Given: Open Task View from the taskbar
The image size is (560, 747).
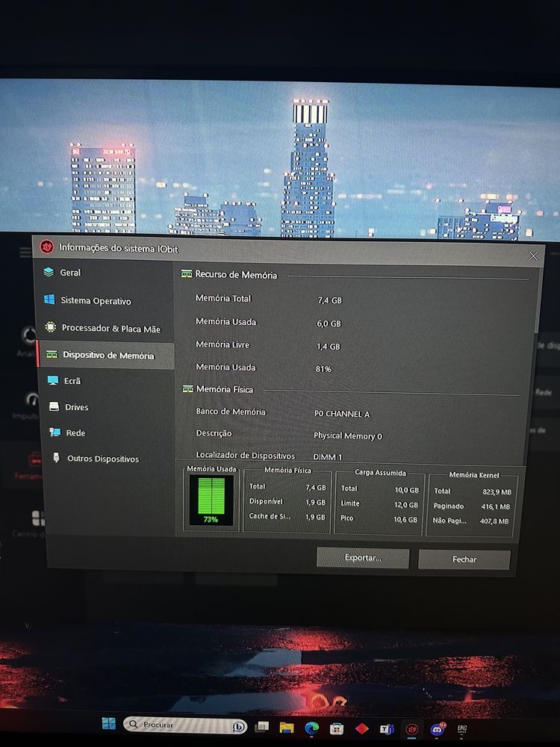Looking at the screenshot, I should point(262,727).
